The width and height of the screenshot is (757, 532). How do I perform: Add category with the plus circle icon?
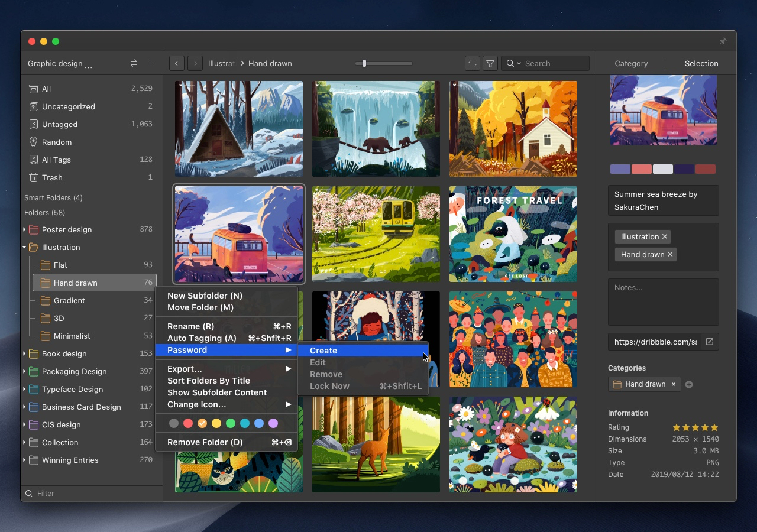pyautogui.click(x=689, y=384)
